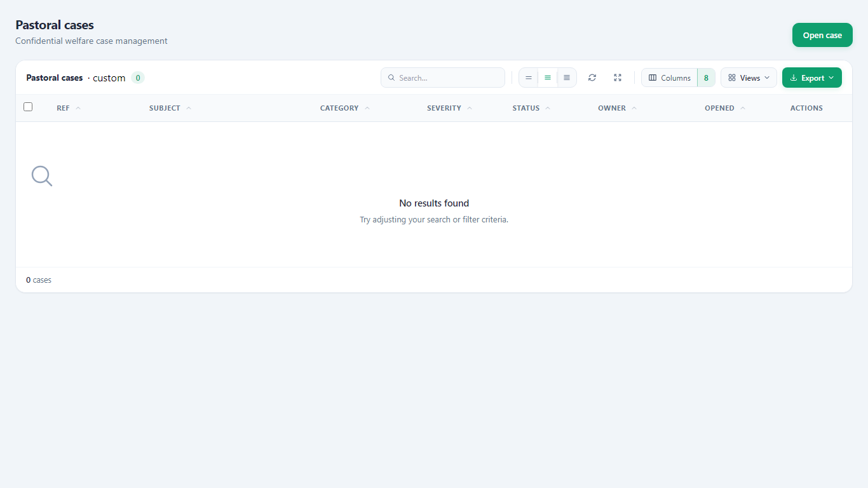Screen dimensions: 868x488
Task: Click the 'No results found' message
Action: 434,203
